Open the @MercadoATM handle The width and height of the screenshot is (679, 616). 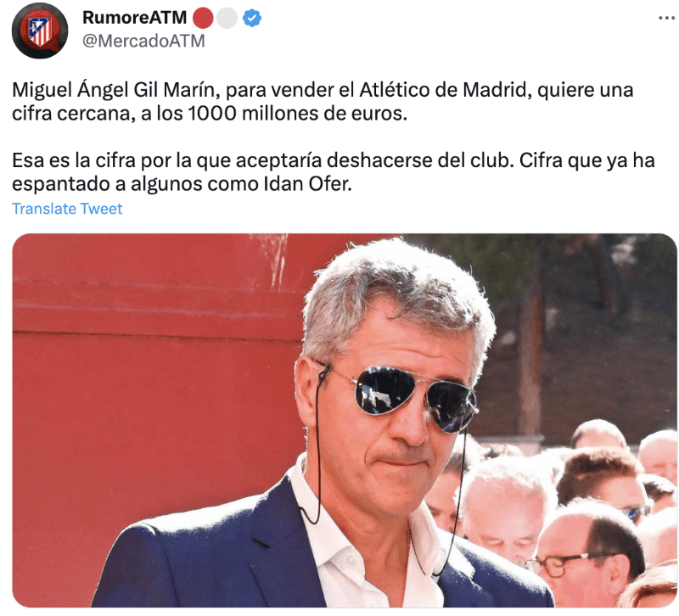pyautogui.click(x=143, y=41)
